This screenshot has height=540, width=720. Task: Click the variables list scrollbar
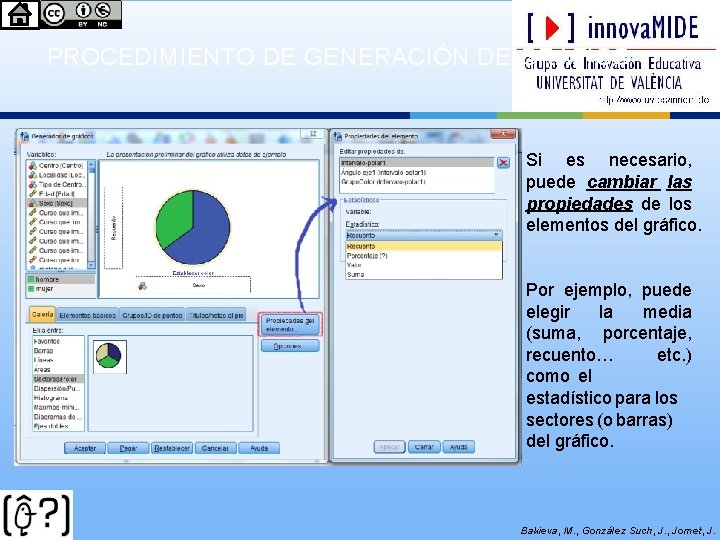click(91, 214)
